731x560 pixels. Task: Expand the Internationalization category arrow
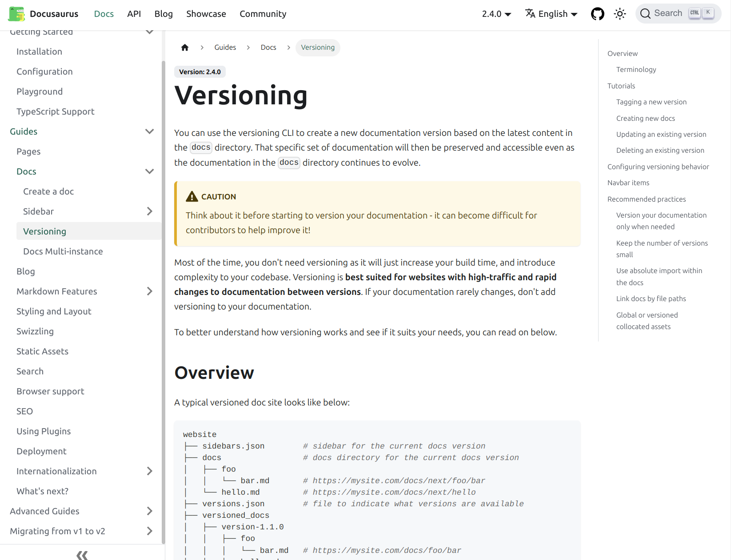pyautogui.click(x=150, y=471)
